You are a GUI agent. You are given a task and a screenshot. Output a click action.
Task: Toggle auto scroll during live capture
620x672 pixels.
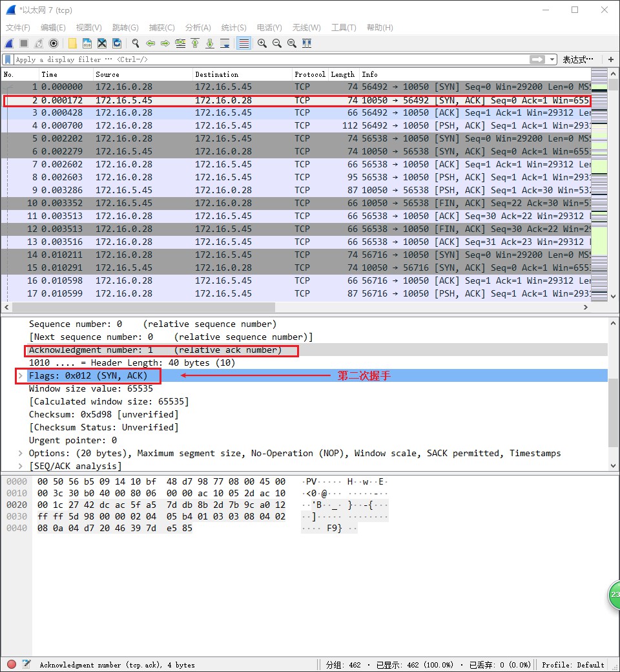click(225, 43)
